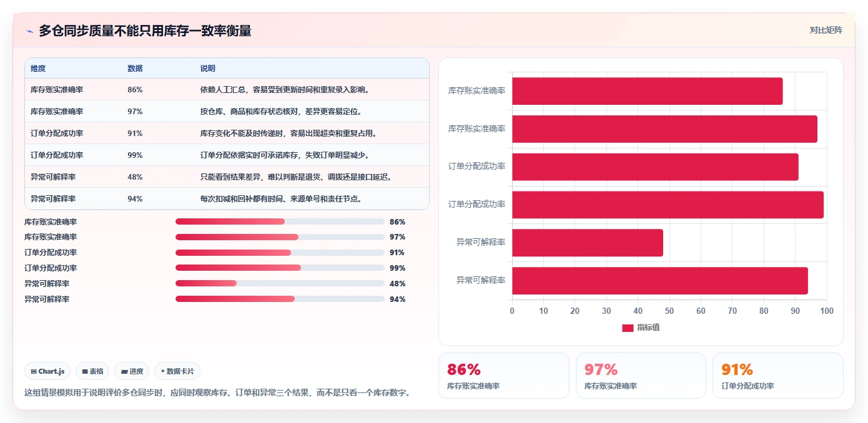
Task: Click the 94% label beside the progress bar
Action: click(397, 299)
